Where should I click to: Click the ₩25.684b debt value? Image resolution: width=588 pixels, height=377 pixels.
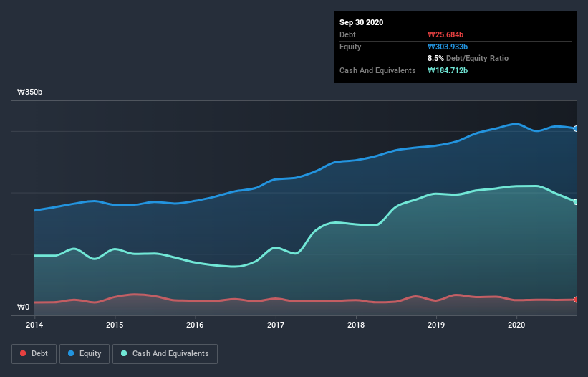coord(445,34)
